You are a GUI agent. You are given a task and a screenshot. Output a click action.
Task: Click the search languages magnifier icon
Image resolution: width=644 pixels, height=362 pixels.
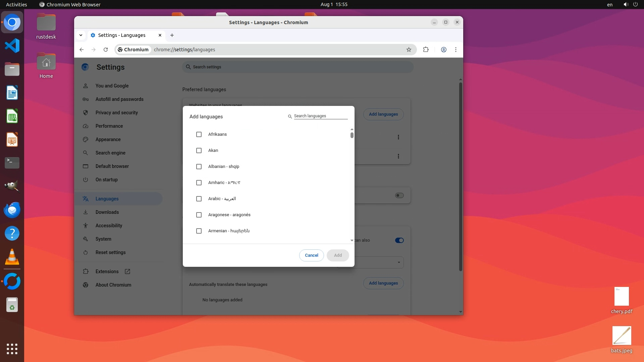290,116
